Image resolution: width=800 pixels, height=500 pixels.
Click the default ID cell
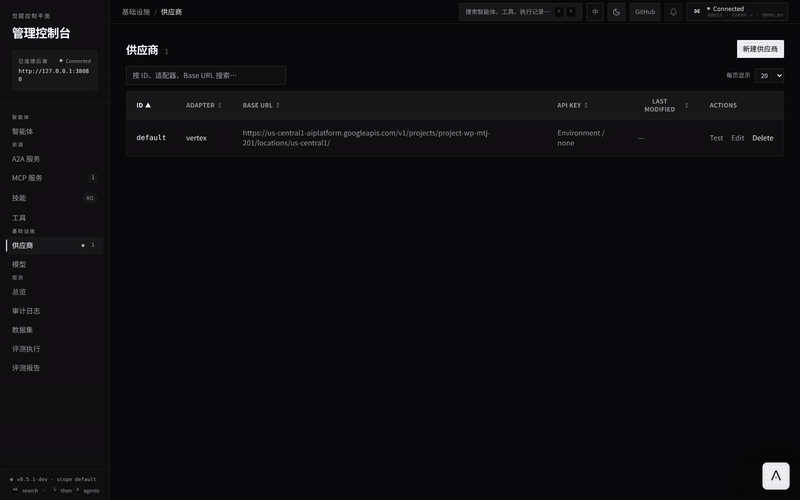(x=151, y=138)
